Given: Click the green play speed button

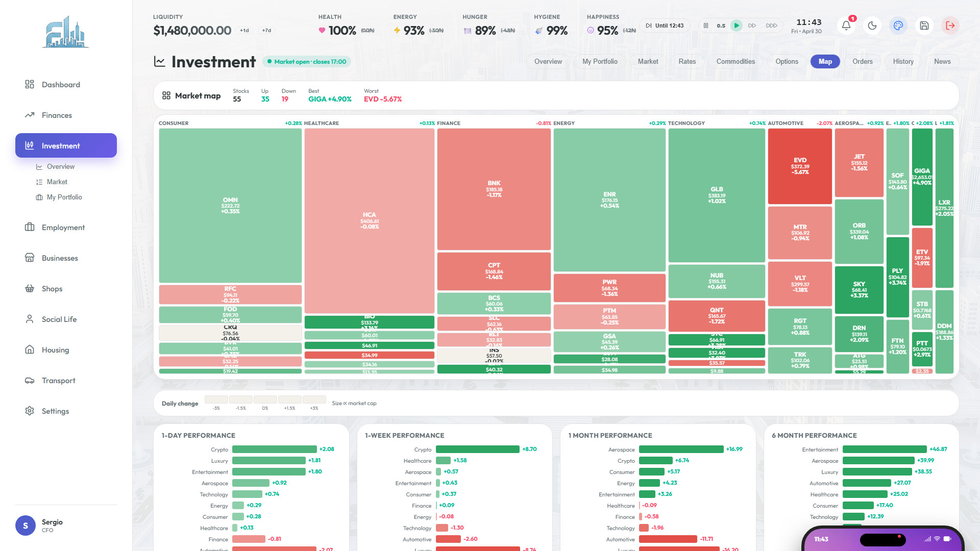Looking at the screenshot, I should pos(737,26).
